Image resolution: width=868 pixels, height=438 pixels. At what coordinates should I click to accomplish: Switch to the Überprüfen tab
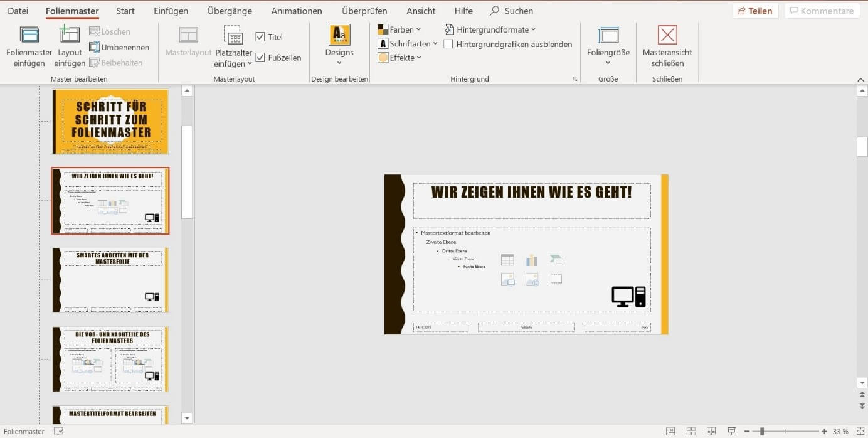pyautogui.click(x=364, y=11)
